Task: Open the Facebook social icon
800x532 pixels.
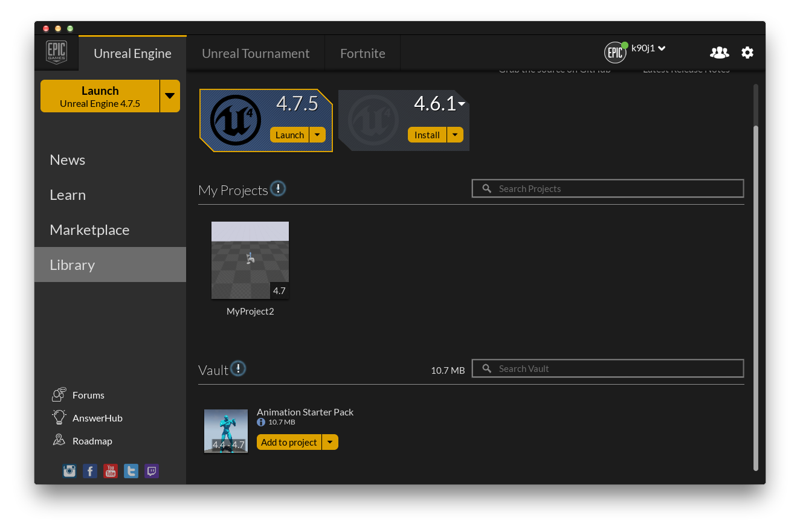Action: click(90, 471)
